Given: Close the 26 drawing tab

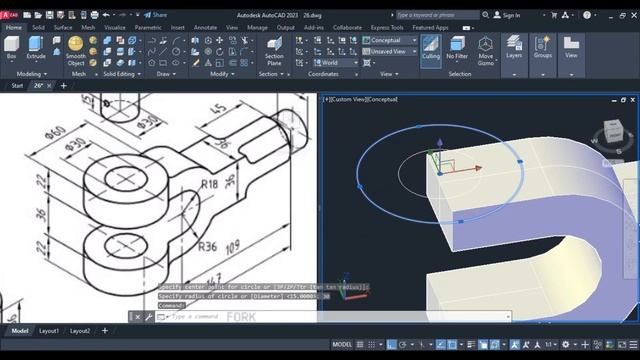Looking at the screenshot, I should tap(49, 86).
